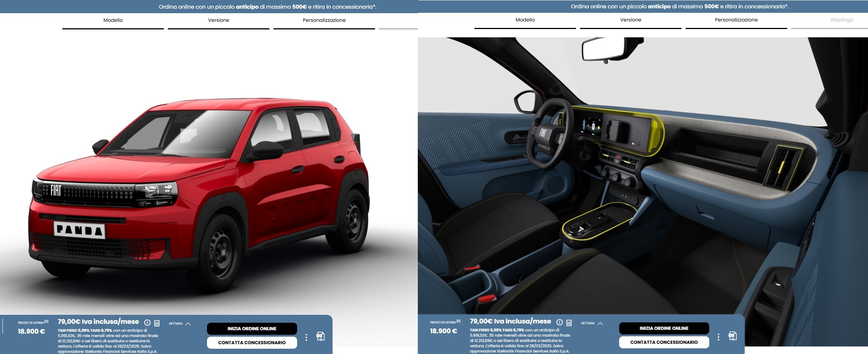Open financing info icon beside interior view's monthly price
This screenshot has width=868, height=354.
pyautogui.click(x=560, y=322)
